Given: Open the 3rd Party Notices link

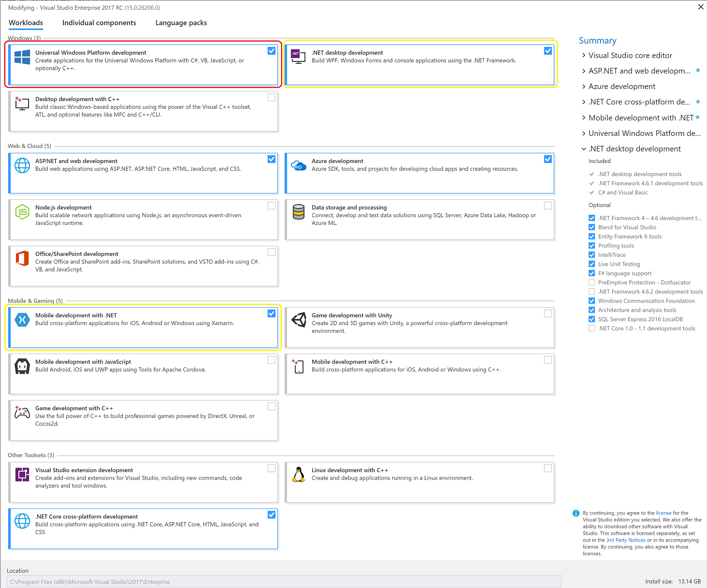Looking at the screenshot, I should pos(626,540).
